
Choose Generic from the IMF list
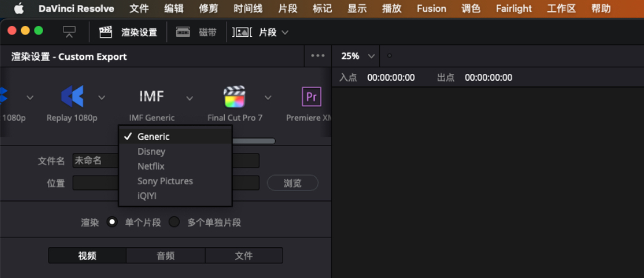[175, 136]
